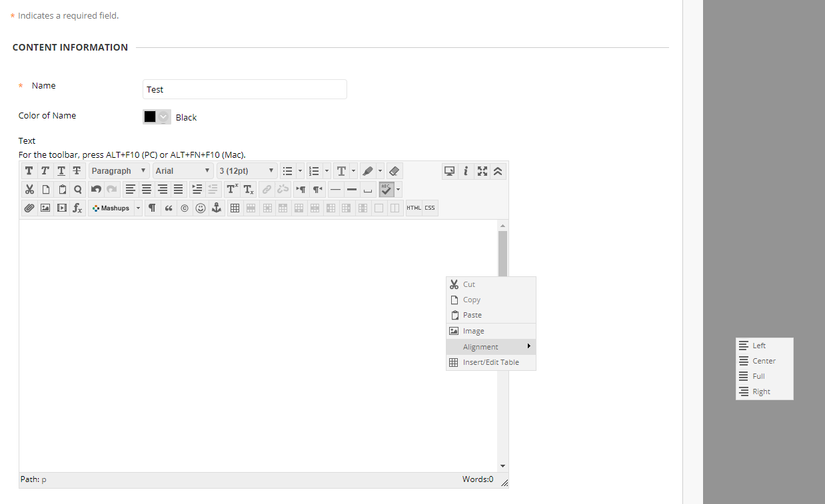The width and height of the screenshot is (825, 504).
Task: Show editor help with the info icon
Action: [x=466, y=171]
